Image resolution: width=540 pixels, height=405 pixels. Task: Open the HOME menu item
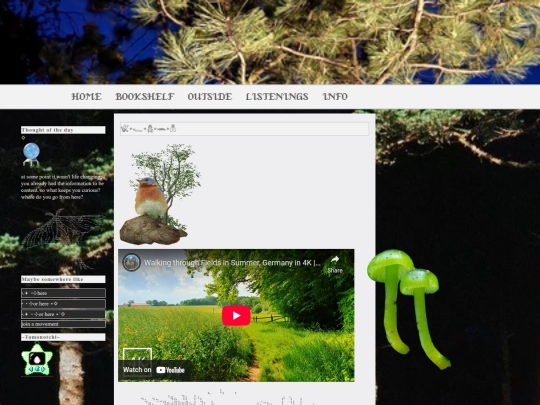[x=86, y=97]
